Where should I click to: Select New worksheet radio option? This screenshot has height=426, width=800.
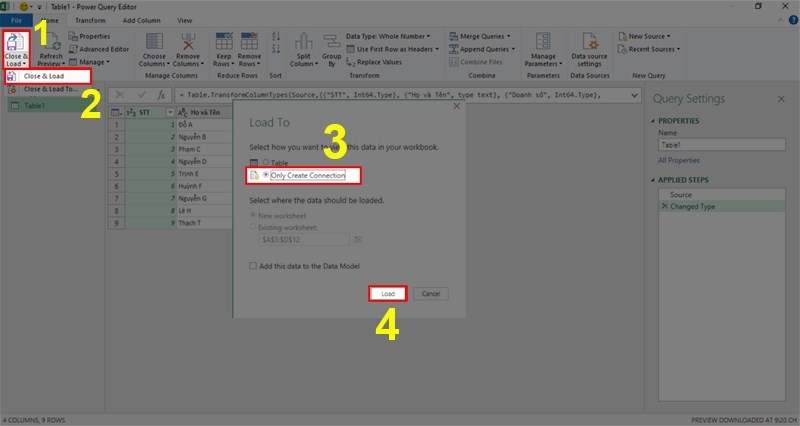coord(253,215)
